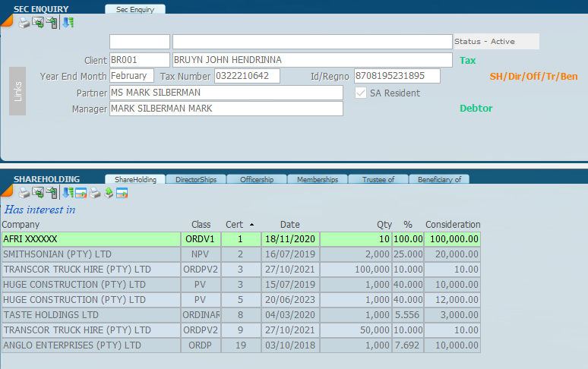Switch to the DirectorShips tab

(x=195, y=180)
